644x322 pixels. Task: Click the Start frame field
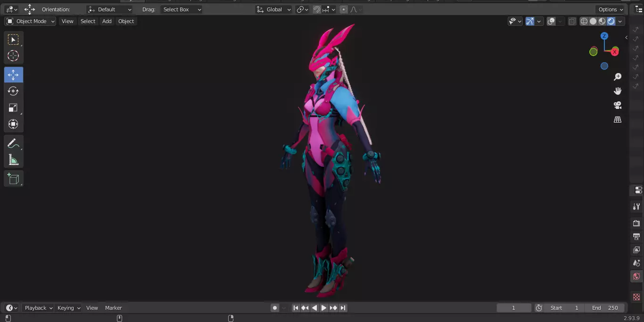[x=564, y=308]
